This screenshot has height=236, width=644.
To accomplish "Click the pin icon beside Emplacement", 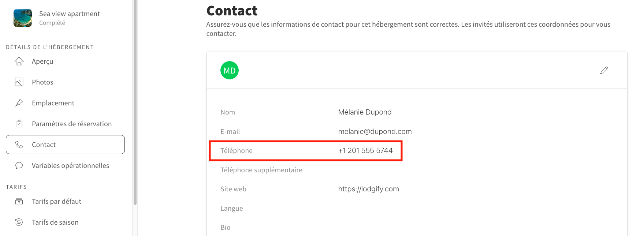I will 19,103.
